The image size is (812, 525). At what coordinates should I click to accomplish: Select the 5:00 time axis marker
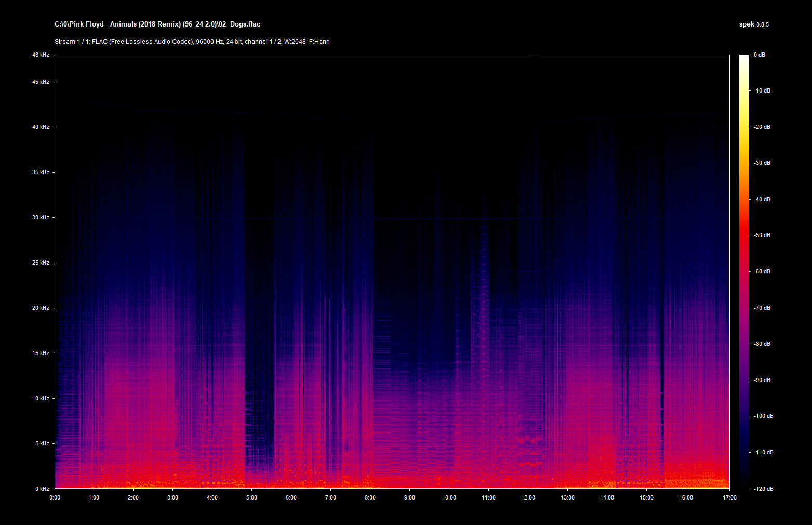[x=251, y=497]
